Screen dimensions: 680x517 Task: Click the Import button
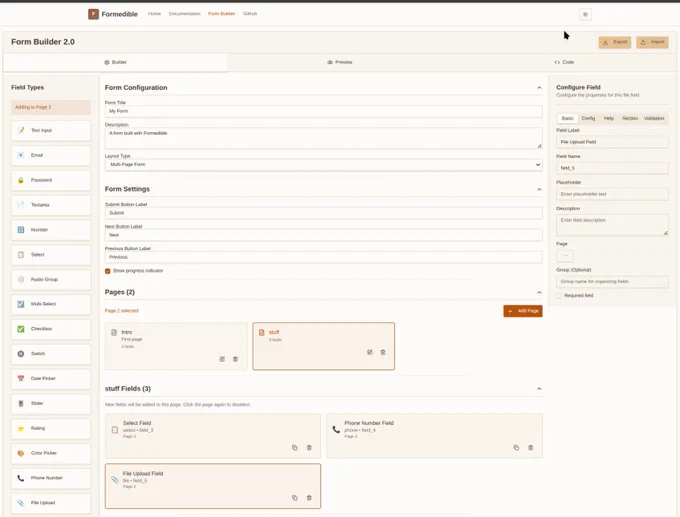pos(652,42)
